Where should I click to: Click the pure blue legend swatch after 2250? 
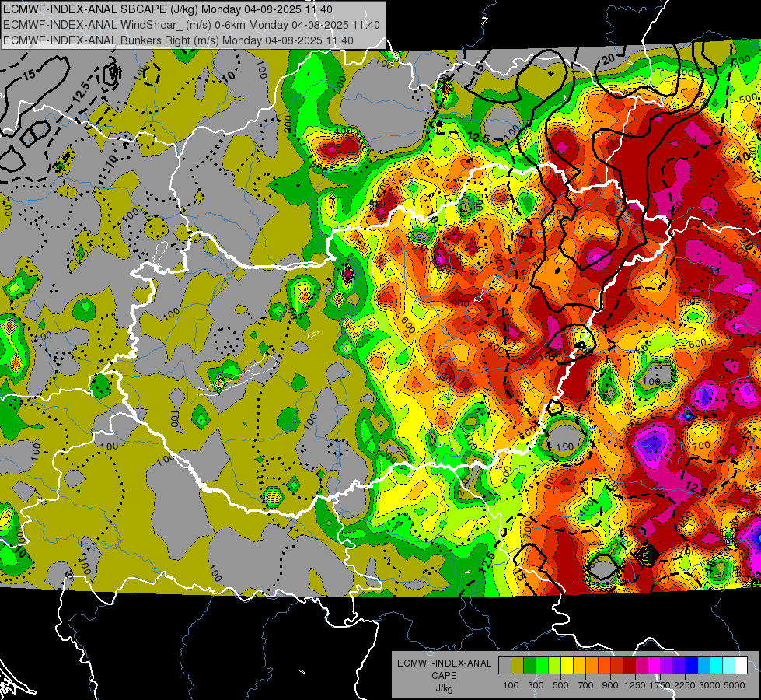(692, 665)
